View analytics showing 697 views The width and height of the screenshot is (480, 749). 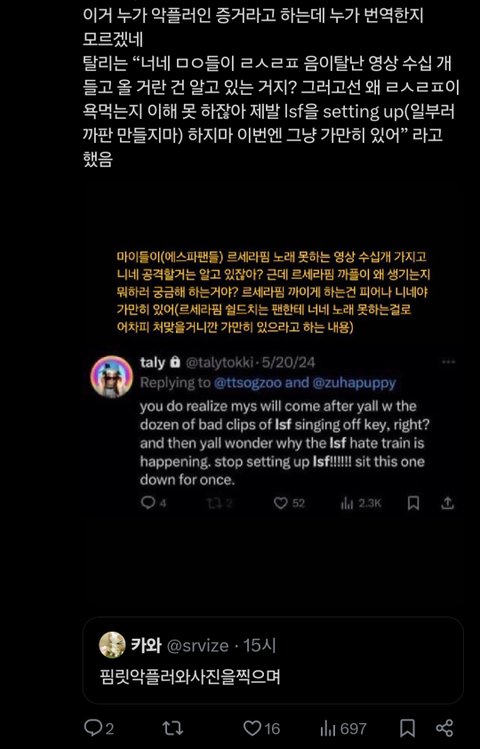click(x=343, y=728)
